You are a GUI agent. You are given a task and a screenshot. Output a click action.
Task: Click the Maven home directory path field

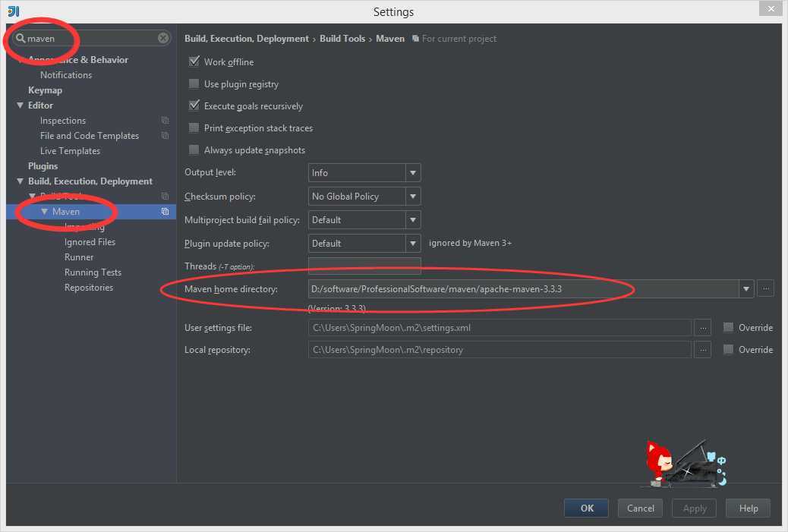click(x=523, y=289)
